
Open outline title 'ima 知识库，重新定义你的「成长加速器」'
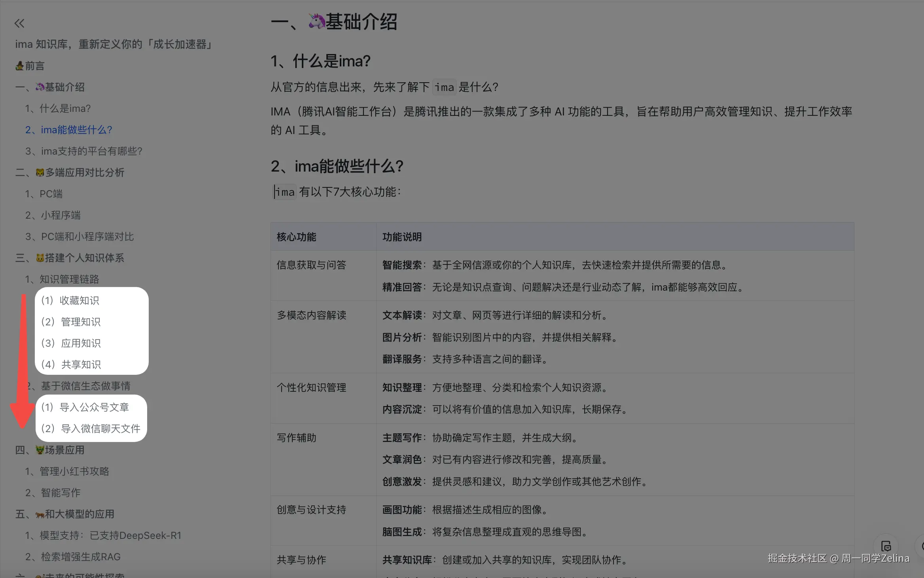click(114, 44)
